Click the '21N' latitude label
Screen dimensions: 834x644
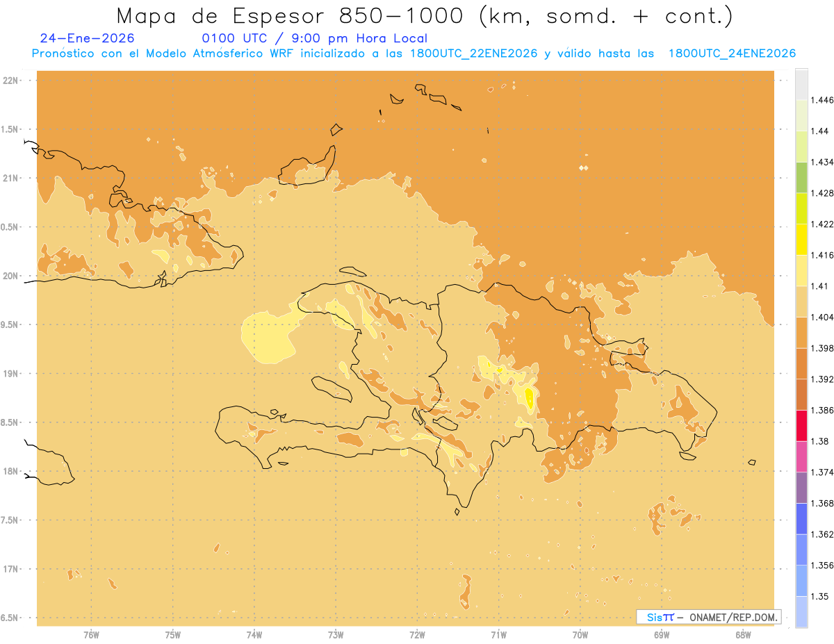[x=12, y=179]
